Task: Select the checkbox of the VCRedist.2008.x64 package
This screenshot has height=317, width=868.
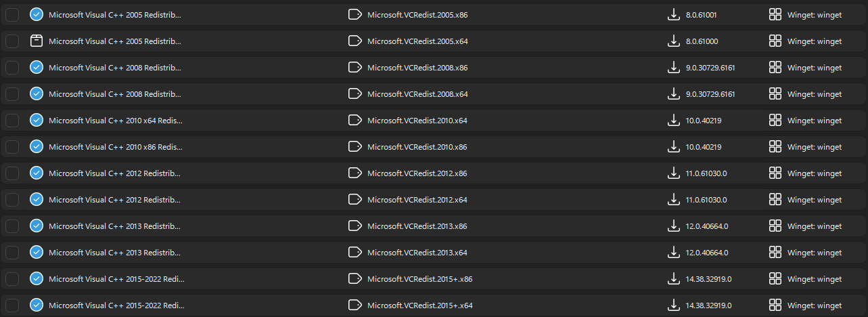Action: click(x=12, y=94)
